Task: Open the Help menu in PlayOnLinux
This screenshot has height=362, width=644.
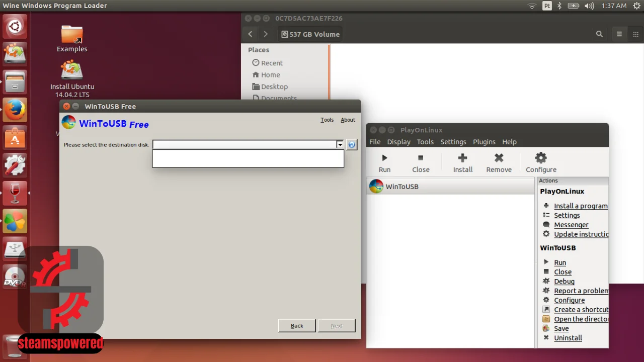Action: point(509,142)
